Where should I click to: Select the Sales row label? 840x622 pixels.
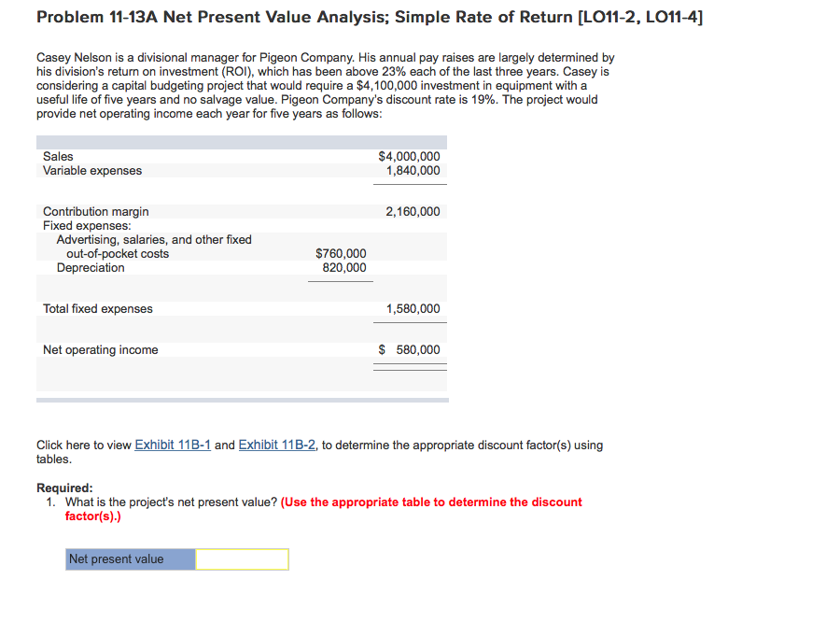point(58,157)
